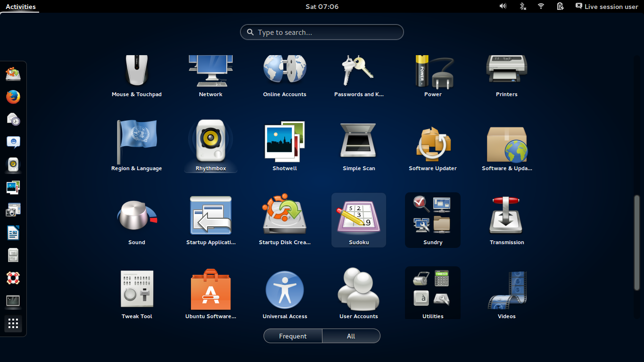Screen dimensions: 644x362
Task: Launch Rhythmbox from the app grid
Action: (211, 146)
